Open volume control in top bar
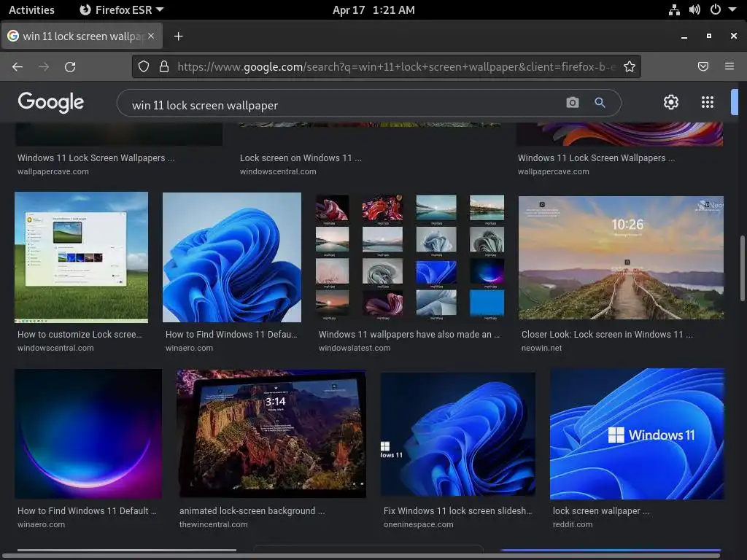747x560 pixels. click(694, 10)
